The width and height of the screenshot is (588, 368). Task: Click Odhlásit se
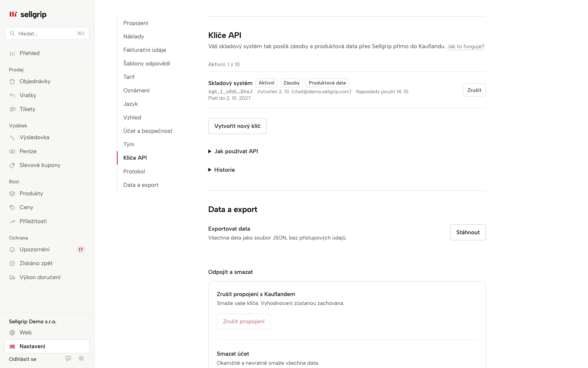click(23, 359)
